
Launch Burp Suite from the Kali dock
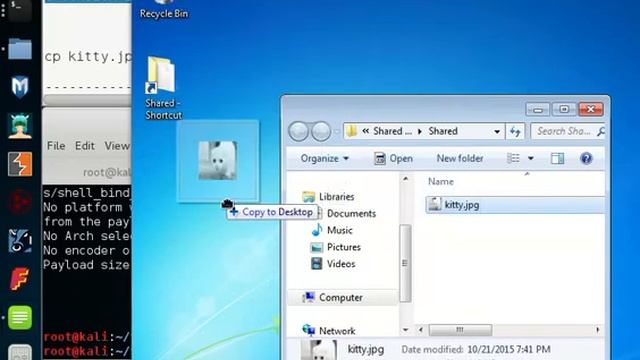[x=20, y=164]
